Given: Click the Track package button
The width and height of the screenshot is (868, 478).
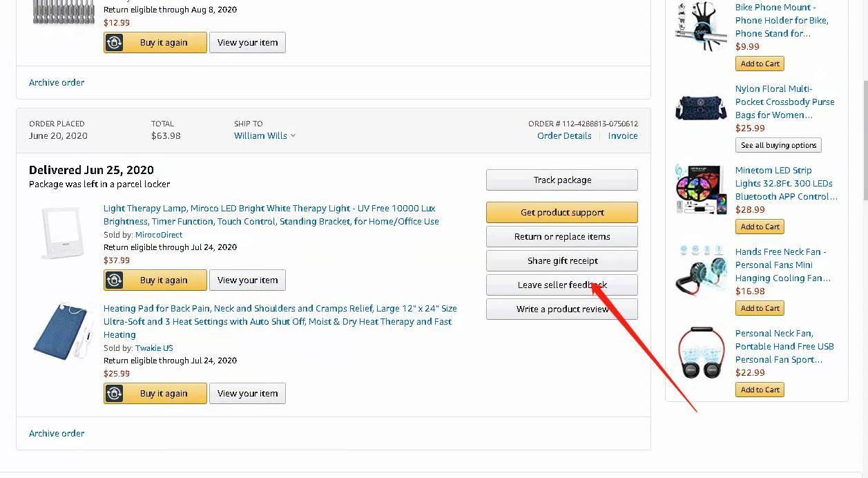Looking at the screenshot, I should [562, 180].
